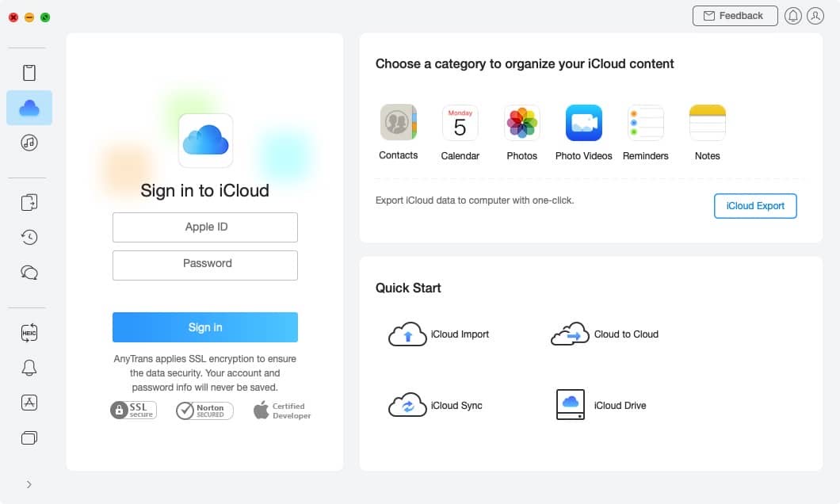Image resolution: width=840 pixels, height=504 pixels.
Task: Open the Photos category
Action: 521,132
